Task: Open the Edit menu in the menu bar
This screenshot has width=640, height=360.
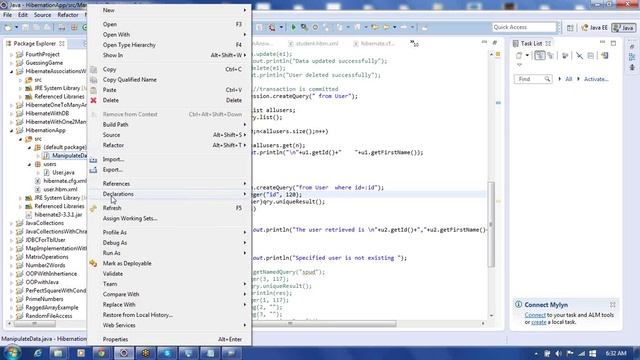Action: 23,15
